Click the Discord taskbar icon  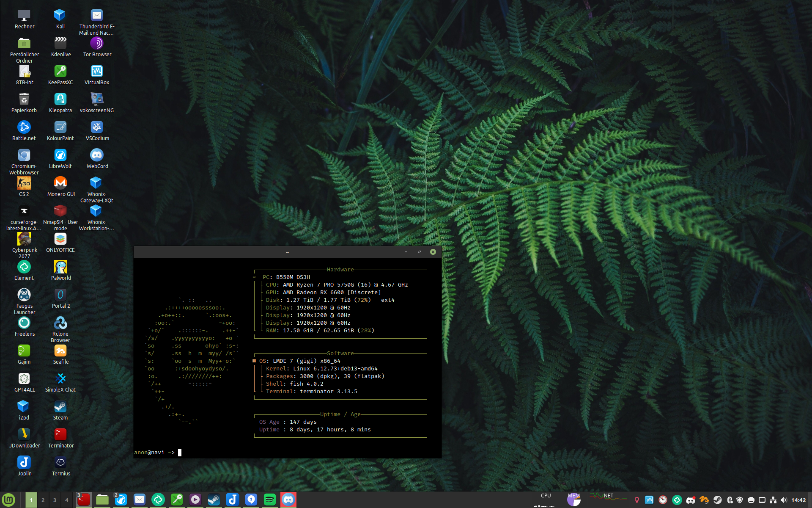pos(288,500)
